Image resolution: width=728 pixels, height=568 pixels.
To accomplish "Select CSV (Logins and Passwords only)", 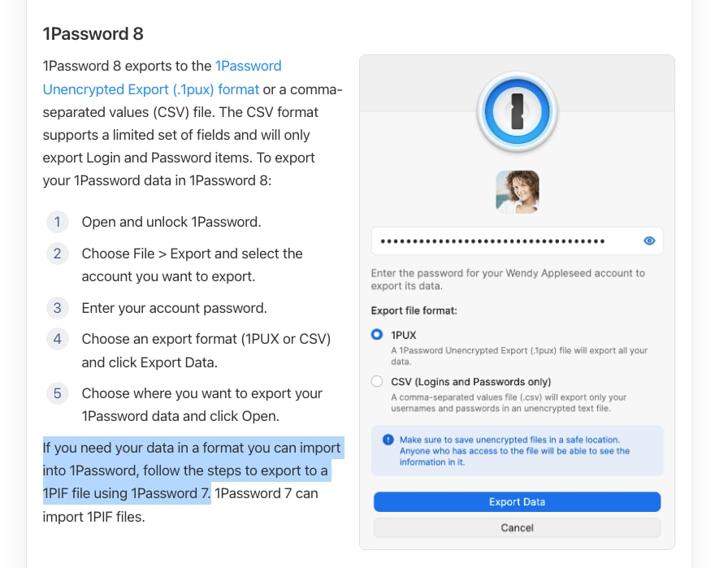I will [x=376, y=381].
